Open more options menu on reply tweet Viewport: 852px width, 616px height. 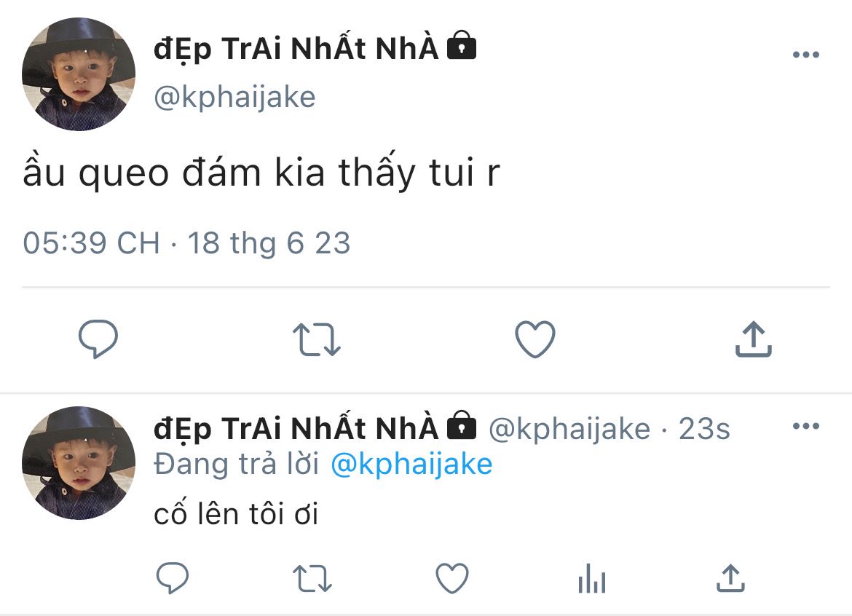(x=806, y=426)
